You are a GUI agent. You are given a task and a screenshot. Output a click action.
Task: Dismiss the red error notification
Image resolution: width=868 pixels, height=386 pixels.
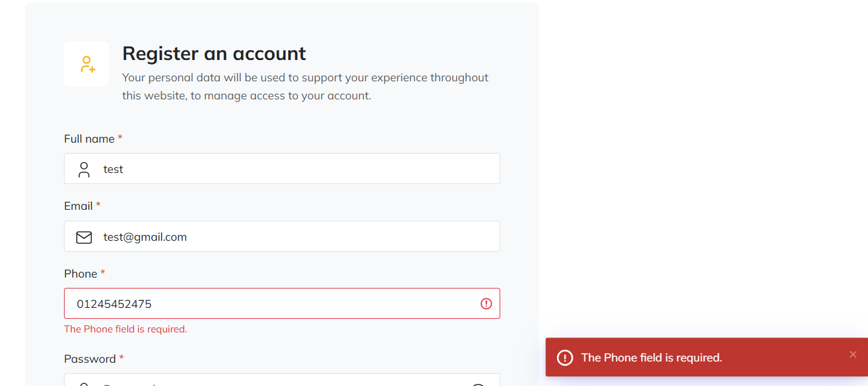(x=853, y=354)
